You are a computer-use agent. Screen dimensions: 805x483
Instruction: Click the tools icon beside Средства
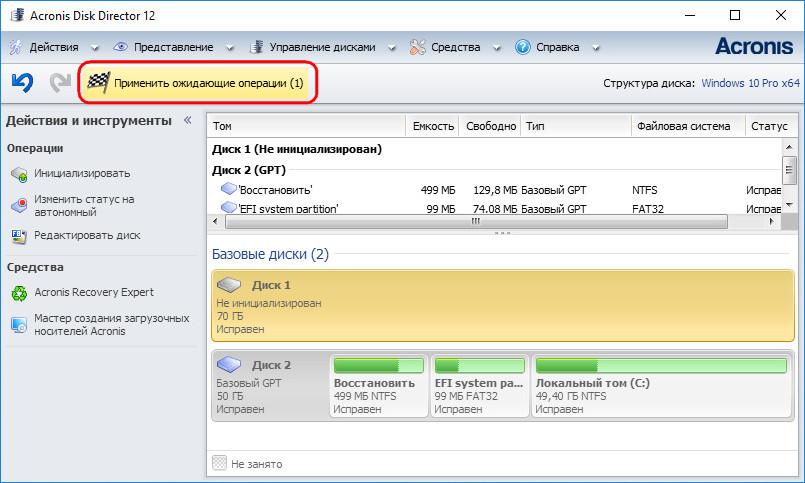tap(417, 47)
